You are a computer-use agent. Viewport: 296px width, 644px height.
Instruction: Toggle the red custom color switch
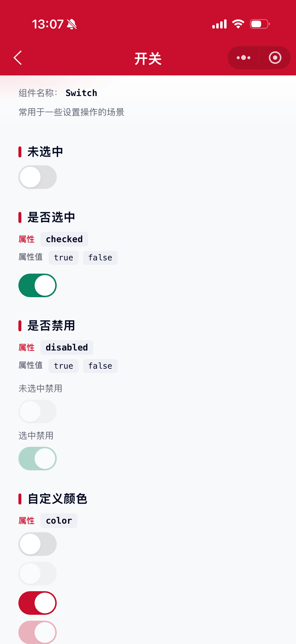(x=38, y=603)
